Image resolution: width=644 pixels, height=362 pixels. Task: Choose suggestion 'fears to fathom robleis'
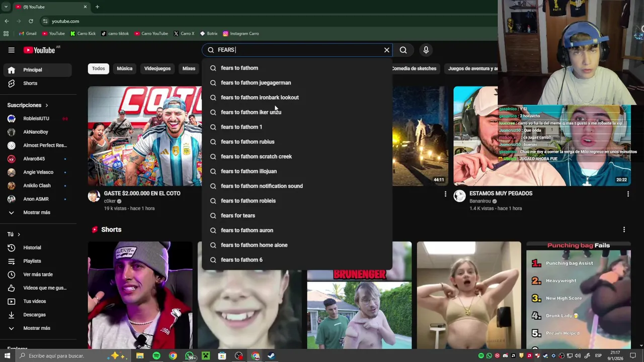tap(297, 201)
